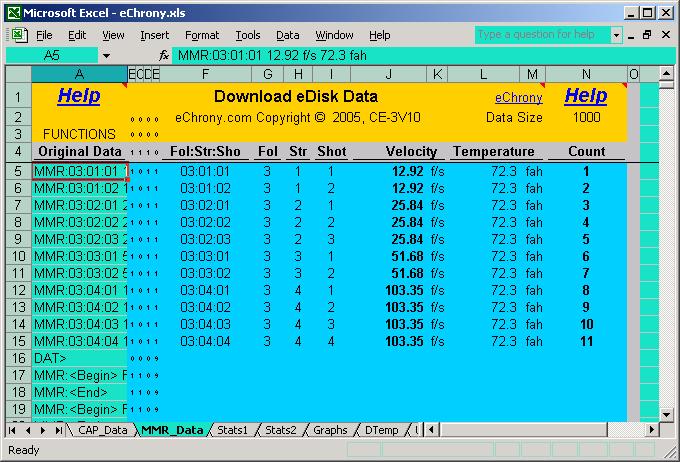Click Download eDisk Data title cell

(x=296, y=96)
